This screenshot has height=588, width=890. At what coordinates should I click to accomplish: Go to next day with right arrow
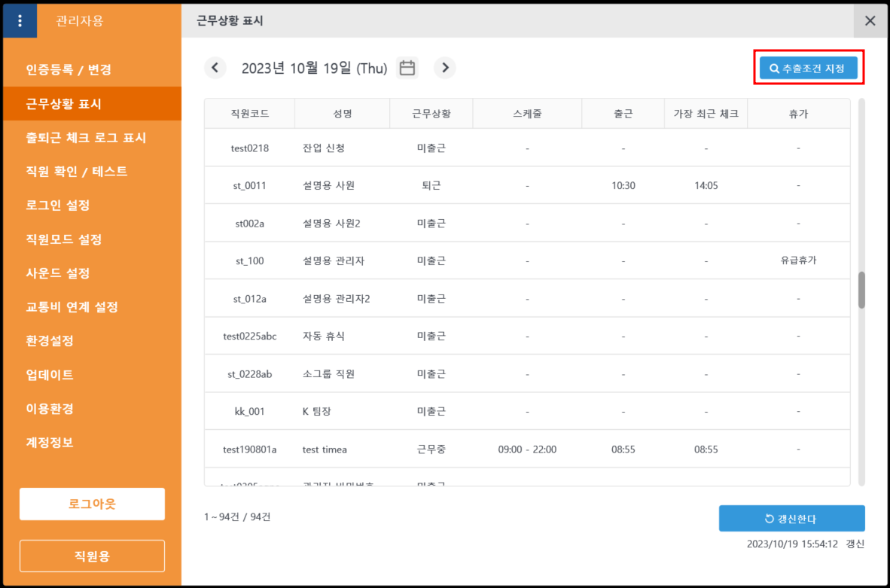pos(445,68)
